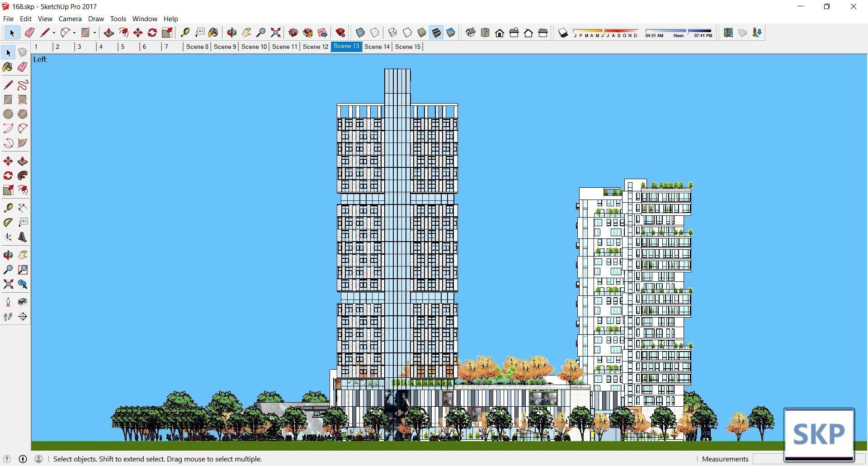Select the Orbit tool in top toolbar
Image resolution: width=868 pixels, height=466 pixels.
tap(232, 33)
